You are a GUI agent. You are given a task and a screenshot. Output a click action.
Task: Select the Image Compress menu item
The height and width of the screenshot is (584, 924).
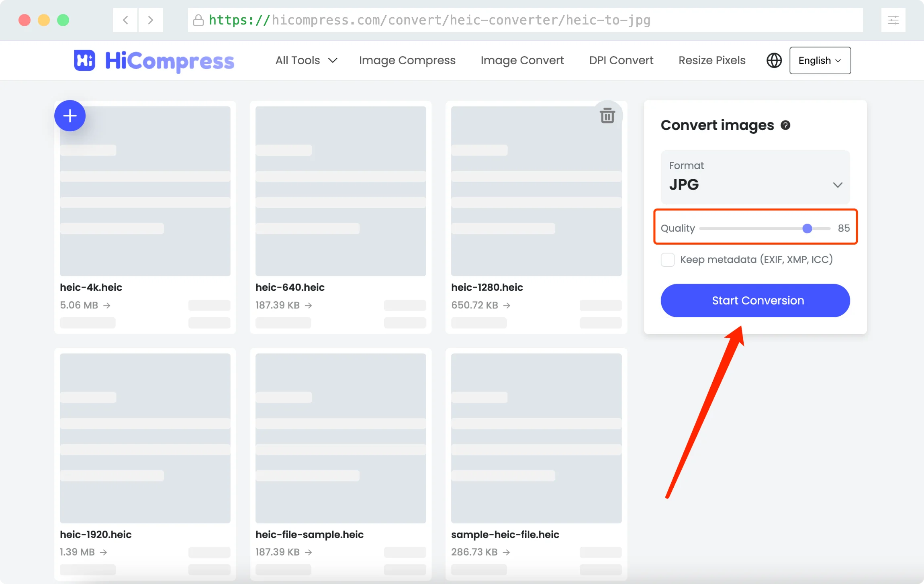coord(407,61)
